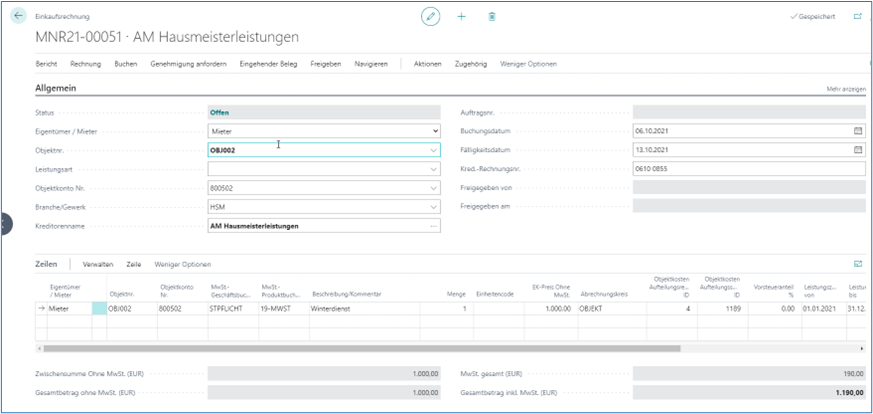Expand the Leistungsart dropdown
This screenshot has height=414, width=873.
tap(433, 169)
